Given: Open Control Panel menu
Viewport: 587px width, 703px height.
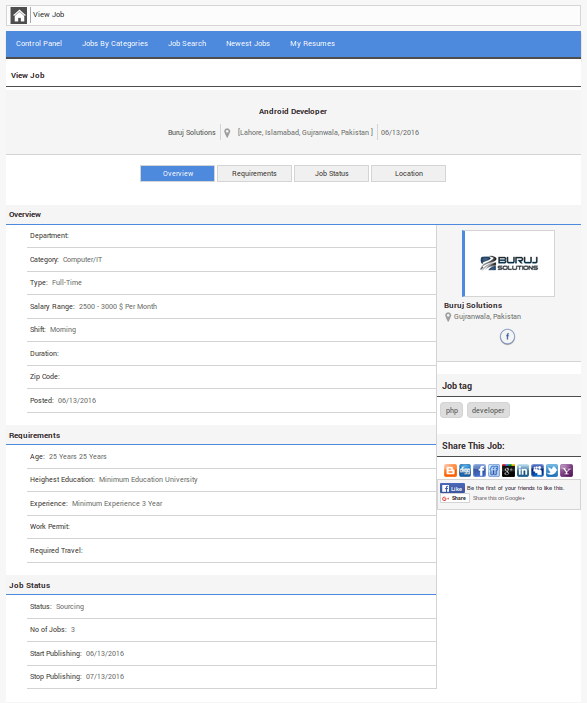Looking at the screenshot, I should coord(39,43).
